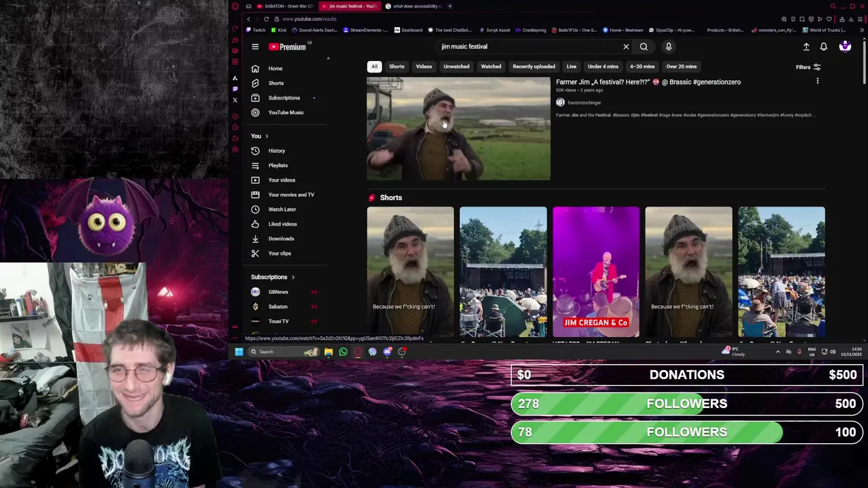Start voice search with microphone
This screenshot has height=488, width=868.
click(669, 47)
